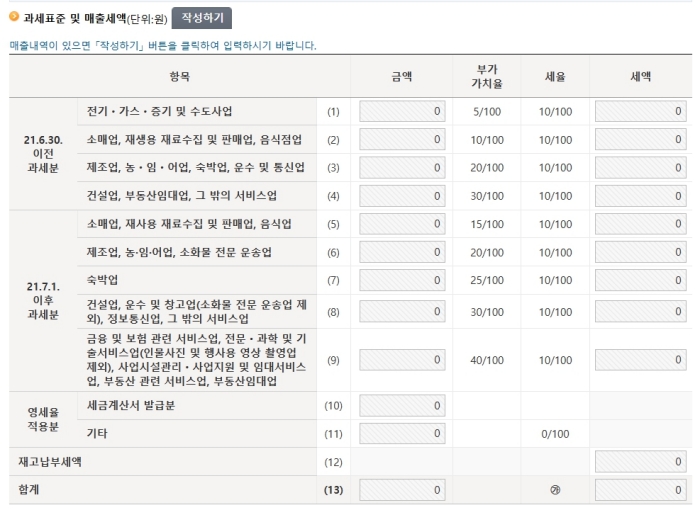The image size is (700, 510).
Task: Click the 제조업, 농·임·어업, 숙박업, 운수 및 통신업 label
Action: click(x=196, y=167)
